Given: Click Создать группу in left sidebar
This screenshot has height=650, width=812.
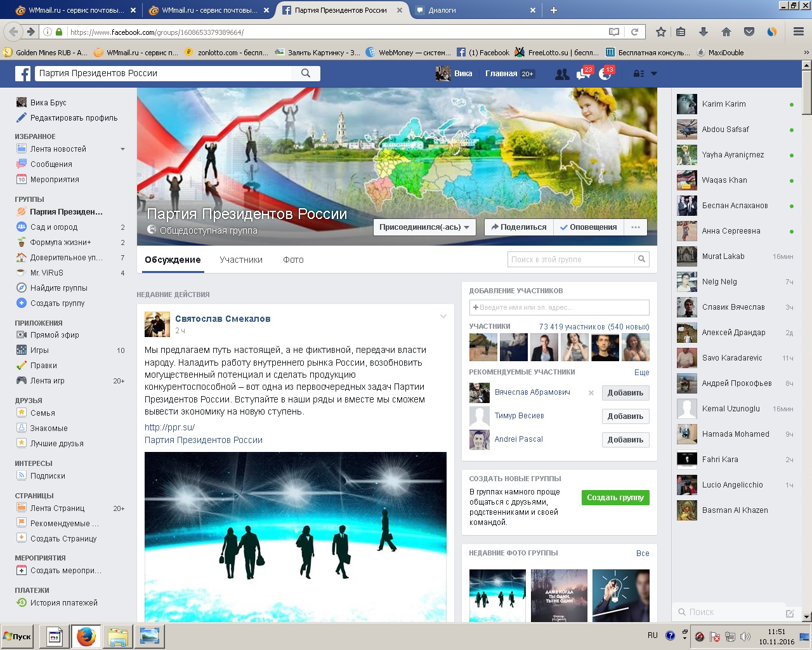Looking at the screenshot, I should click(x=58, y=303).
